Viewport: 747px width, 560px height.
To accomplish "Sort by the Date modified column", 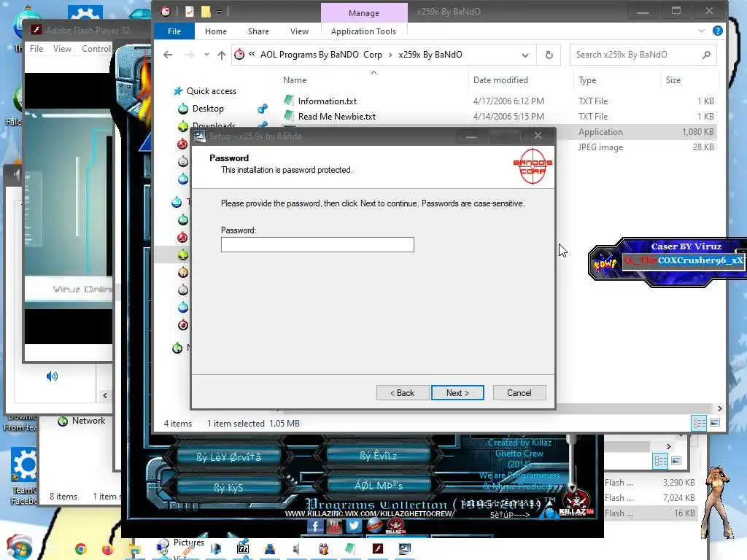I will pos(500,80).
